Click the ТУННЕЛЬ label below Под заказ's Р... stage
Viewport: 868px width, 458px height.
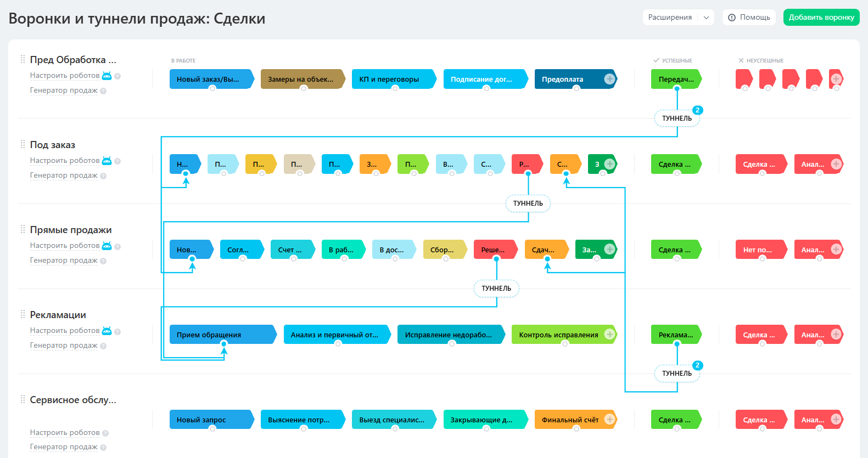[528, 203]
